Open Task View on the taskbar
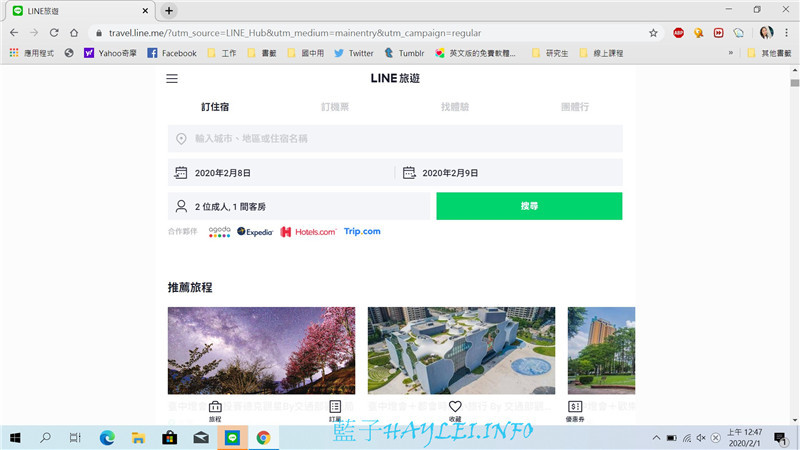Viewport: 800px width, 450px height. (x=75, y=438)
